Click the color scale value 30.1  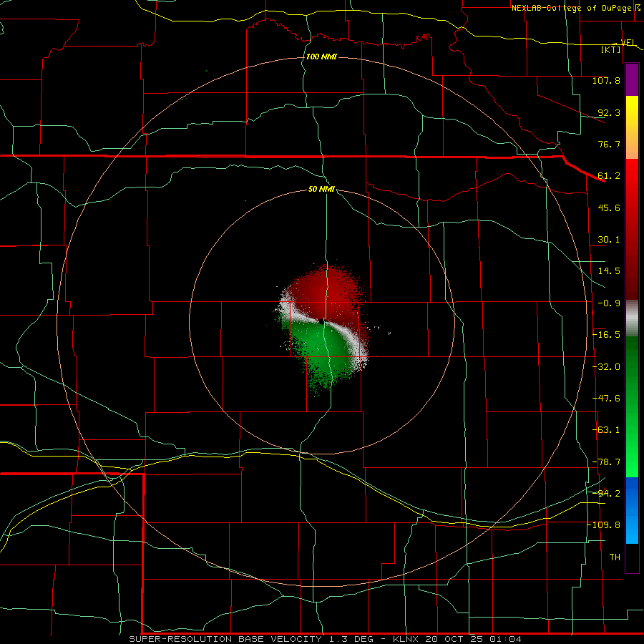(609, 240)
